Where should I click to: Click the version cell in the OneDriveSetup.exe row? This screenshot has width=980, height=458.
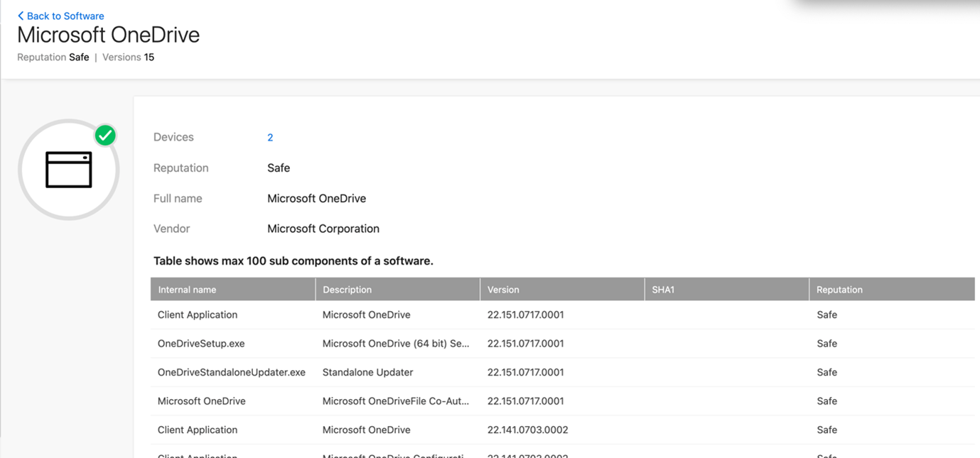[x=526, y=344]
